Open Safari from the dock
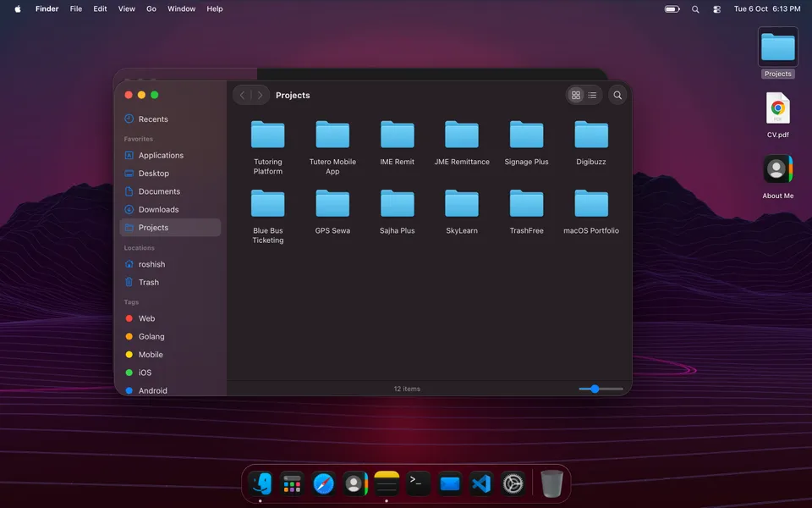812x508 pixels. click(323, 483)
